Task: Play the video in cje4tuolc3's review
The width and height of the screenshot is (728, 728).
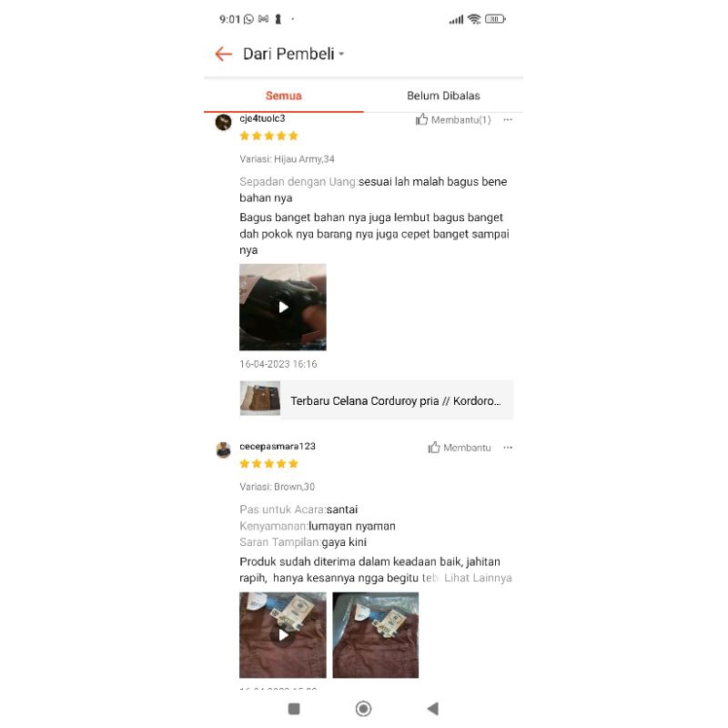Action: pos(283,307)
